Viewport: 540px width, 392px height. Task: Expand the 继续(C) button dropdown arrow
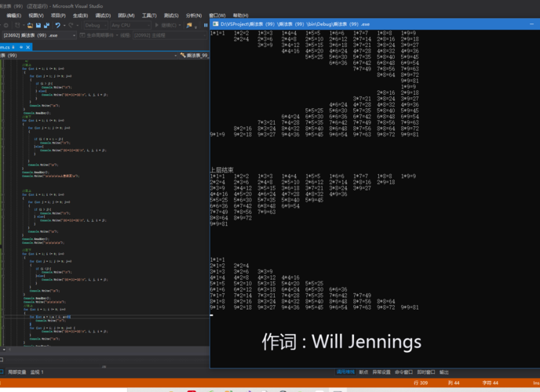(180, 25)
